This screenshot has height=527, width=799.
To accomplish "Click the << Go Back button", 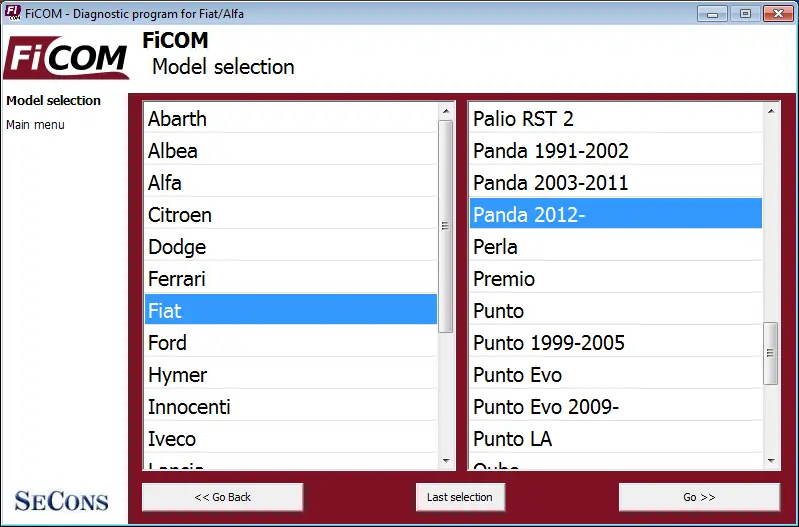I will [223, 497].
